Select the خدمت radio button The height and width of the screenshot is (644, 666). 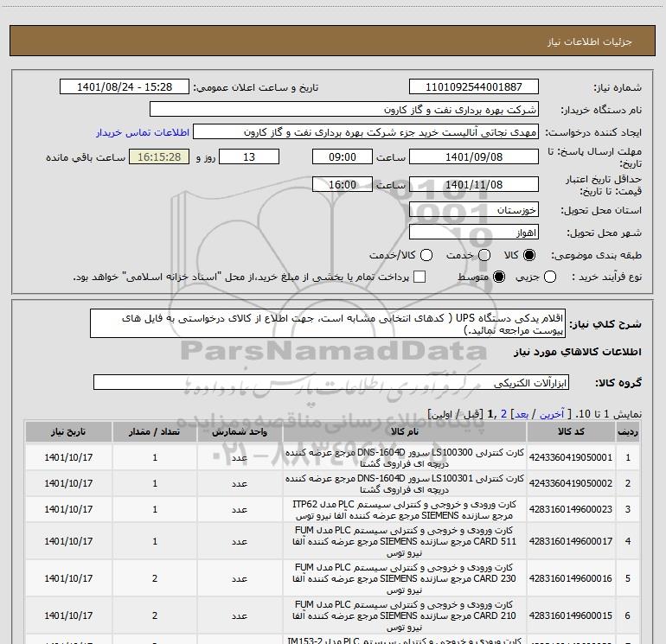tap(484, 255)
